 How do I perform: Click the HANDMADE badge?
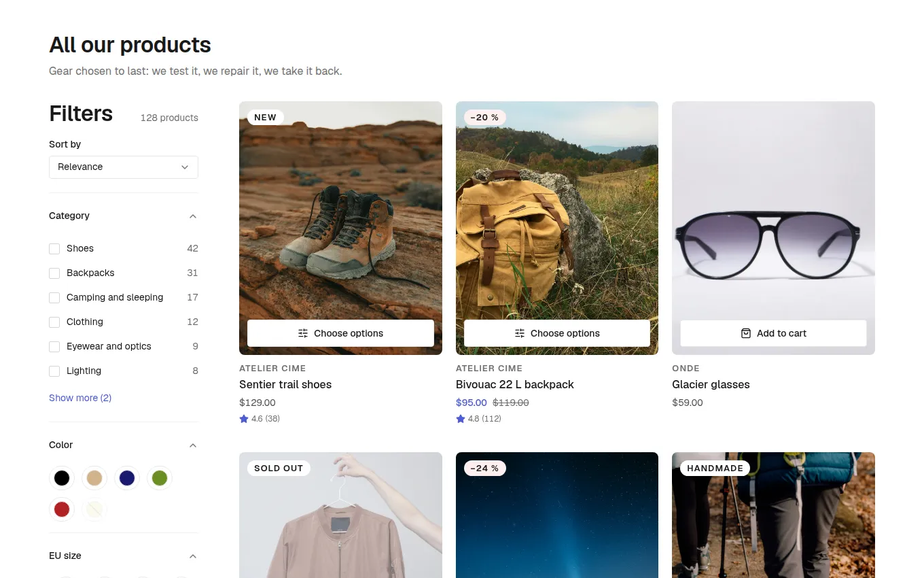[715, 468]
